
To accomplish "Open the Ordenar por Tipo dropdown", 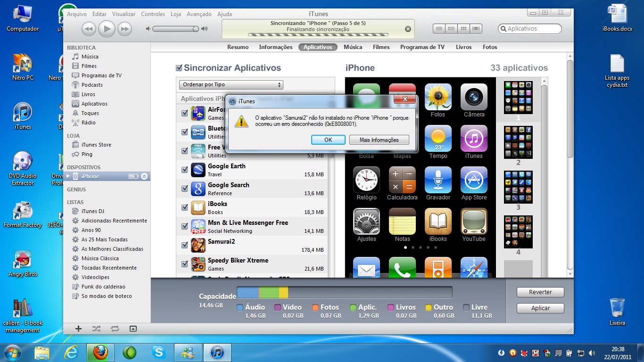I will tap(231, 85).
